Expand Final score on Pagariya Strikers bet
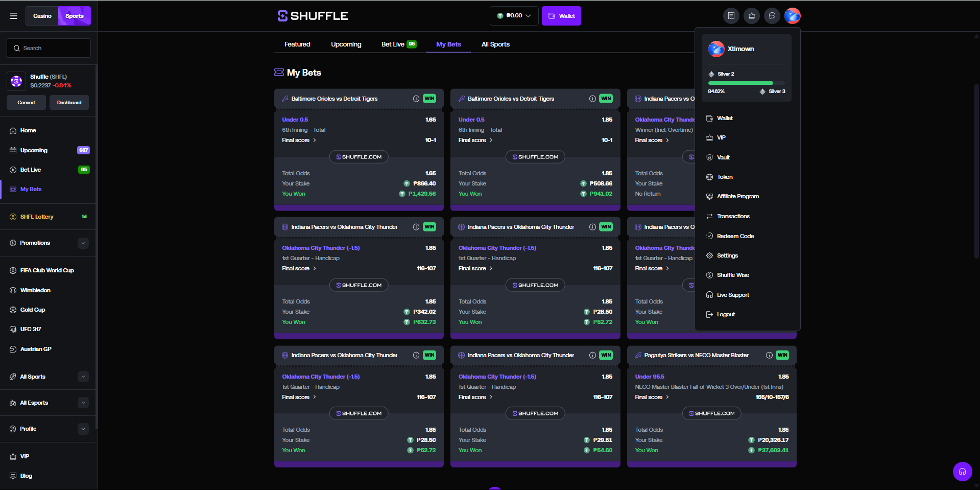The height and width of the screenshot is (490, 980). coord(652,397)
